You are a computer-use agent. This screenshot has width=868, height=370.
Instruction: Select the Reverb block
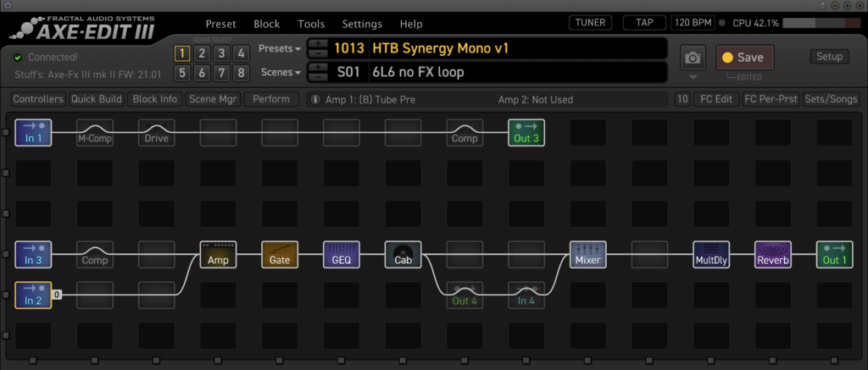(773, 254)
